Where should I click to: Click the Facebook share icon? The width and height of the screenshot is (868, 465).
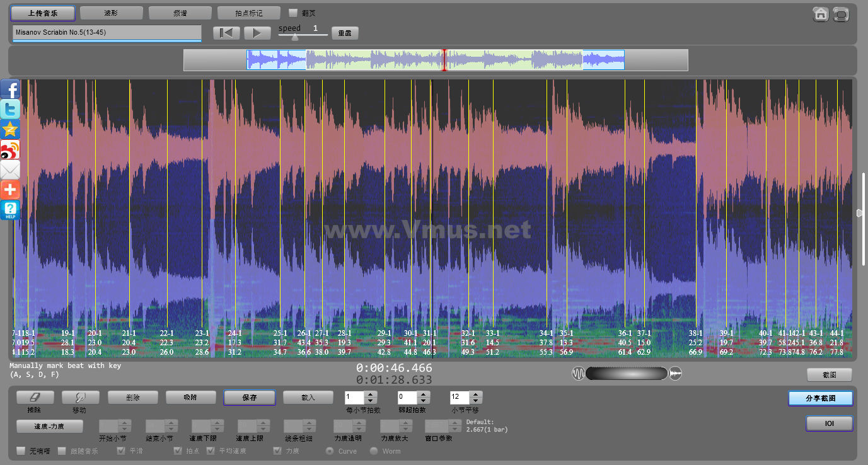click(10, 89)
